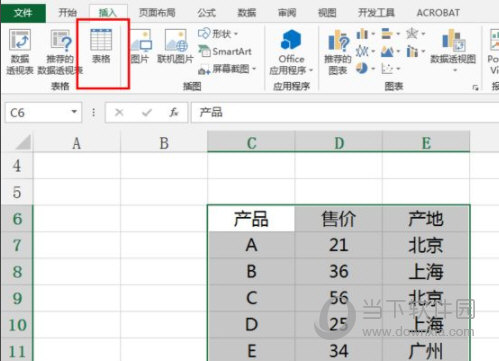Click Recommended PivotTables (推荐的数据透视表) icon
This screenshot has height=361, width=499.
pyautogui.click(x=61, y=40)
